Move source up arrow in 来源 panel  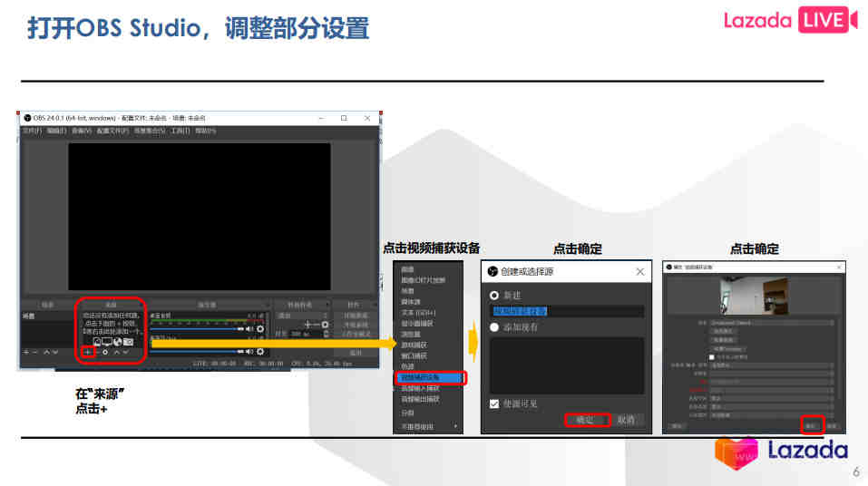point(117,352)
